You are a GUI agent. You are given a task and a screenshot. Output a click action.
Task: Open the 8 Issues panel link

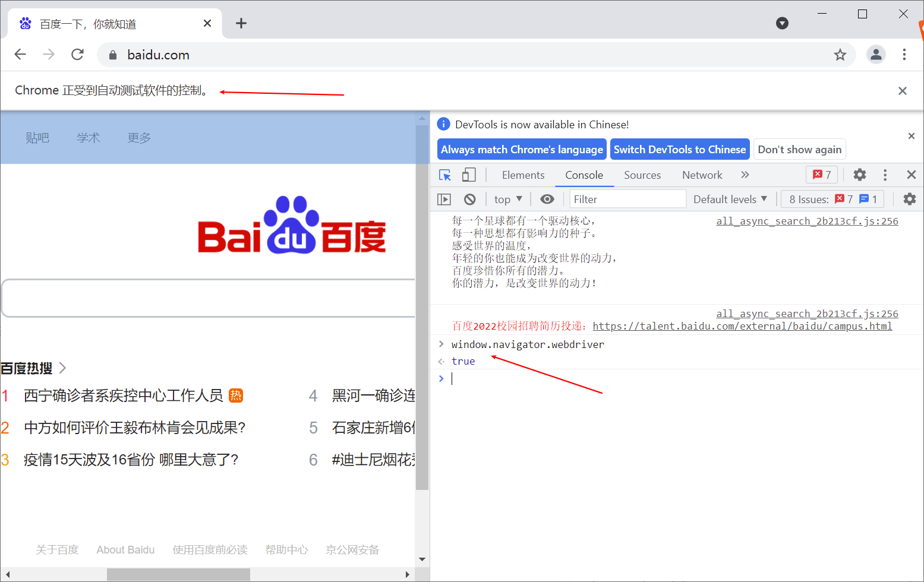tap(832, 199)
